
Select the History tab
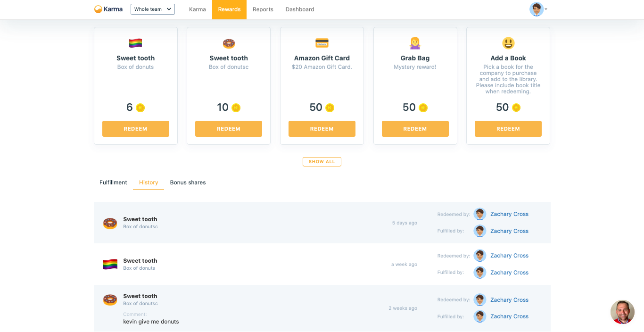click(149, 183)
